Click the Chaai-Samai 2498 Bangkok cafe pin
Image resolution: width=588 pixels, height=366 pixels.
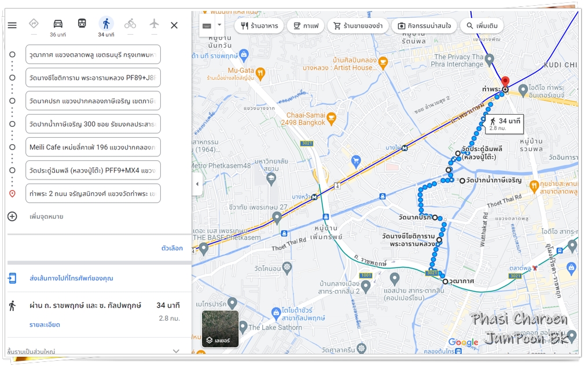pos(331,118)
